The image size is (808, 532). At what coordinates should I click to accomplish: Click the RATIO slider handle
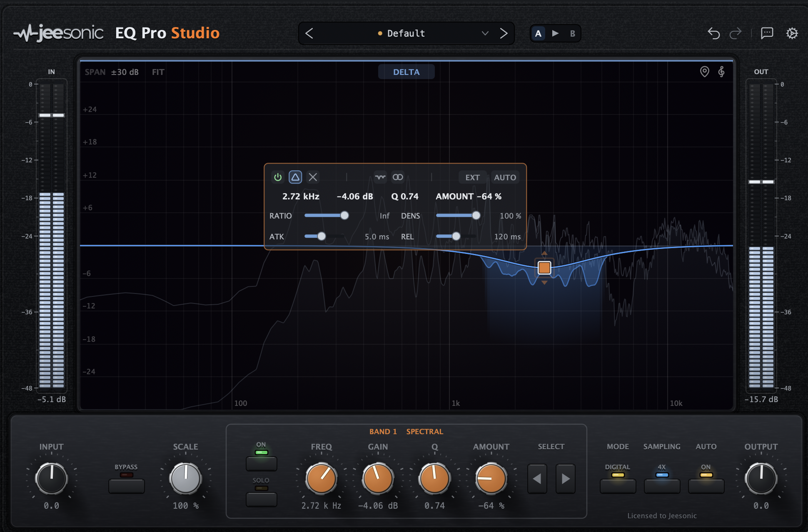point(344,216)
